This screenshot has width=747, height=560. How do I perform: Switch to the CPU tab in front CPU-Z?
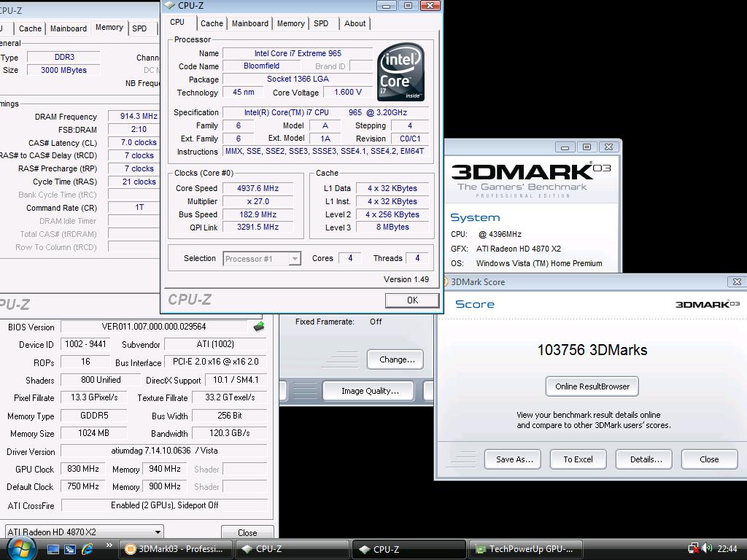pos(177,23)
